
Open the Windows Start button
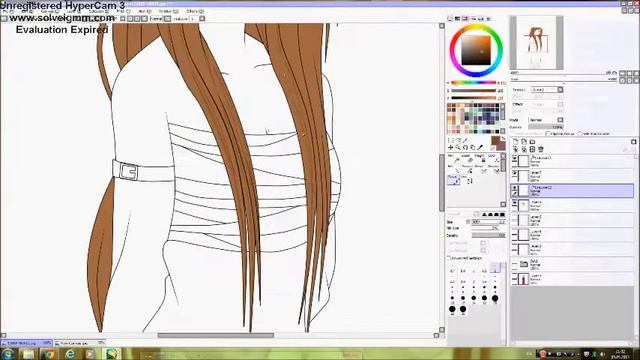point(8,353)
